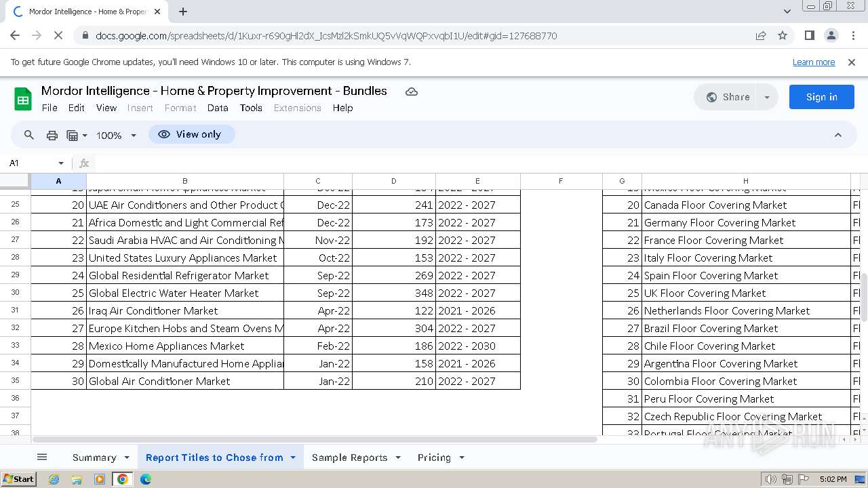Follow the Learn more link
The height and width of the screenshot is (488, 868).
click(814, 62)
